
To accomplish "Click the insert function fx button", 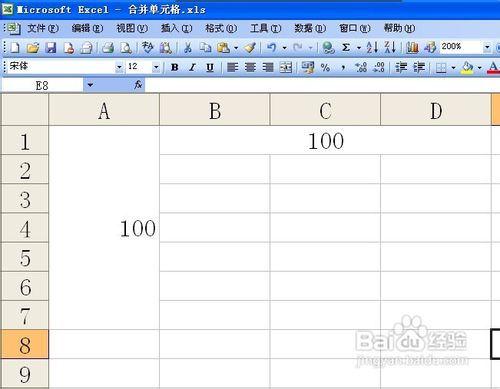I will coord(138,85).
